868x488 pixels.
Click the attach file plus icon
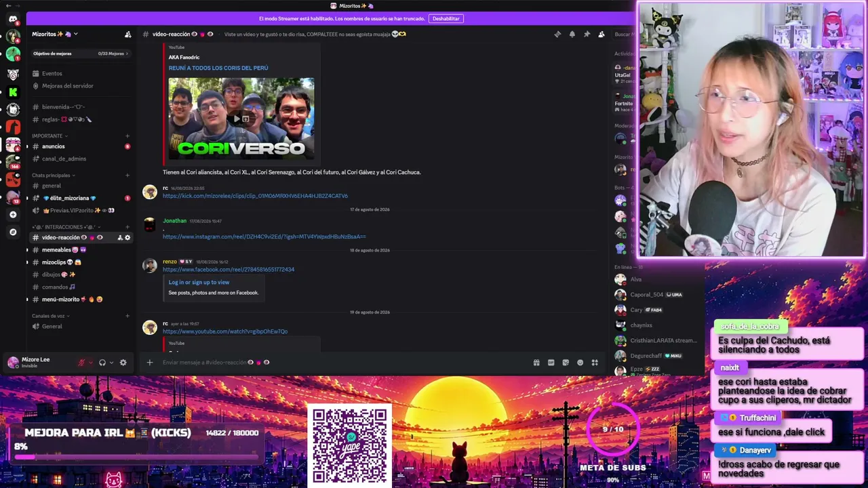(150, 363)
